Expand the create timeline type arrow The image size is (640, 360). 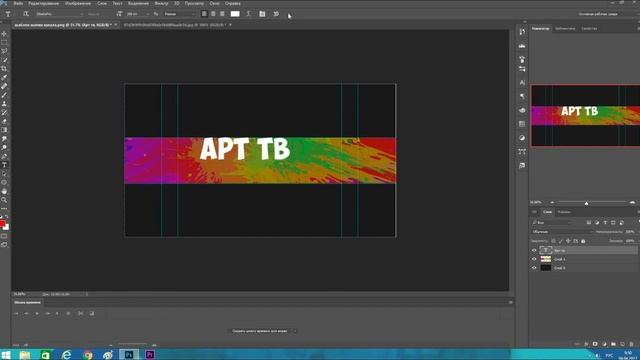(295, 331)
